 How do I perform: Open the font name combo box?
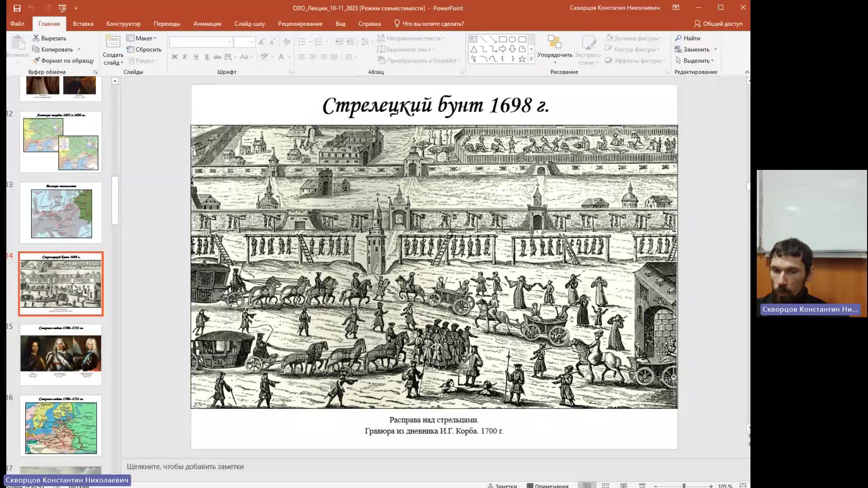pyautogui.click(x=201, y=42)
